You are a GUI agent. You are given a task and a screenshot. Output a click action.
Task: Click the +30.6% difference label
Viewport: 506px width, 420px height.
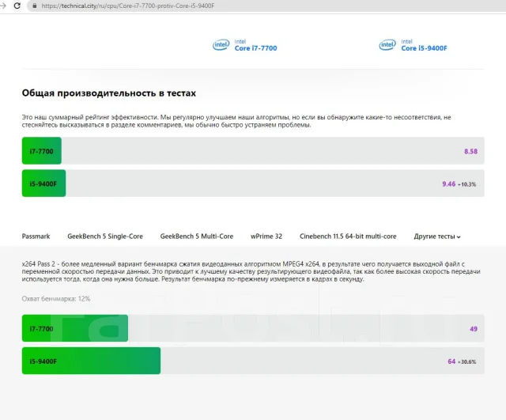[467, 362]
